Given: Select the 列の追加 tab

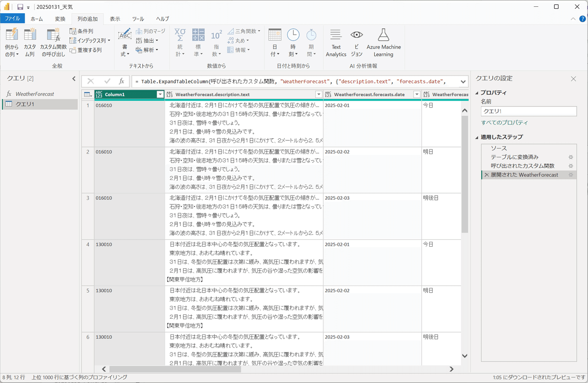Looking at the screenshot, I should point(87,19).
